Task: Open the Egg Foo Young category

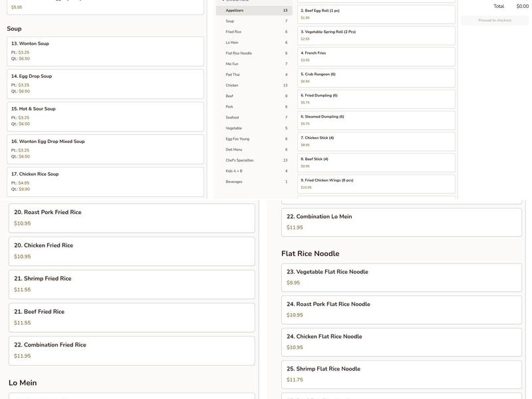Action: point(254,139)
